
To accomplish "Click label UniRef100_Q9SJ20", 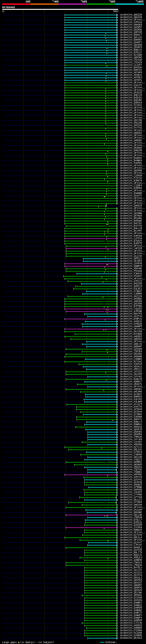I will pos(131,37).
